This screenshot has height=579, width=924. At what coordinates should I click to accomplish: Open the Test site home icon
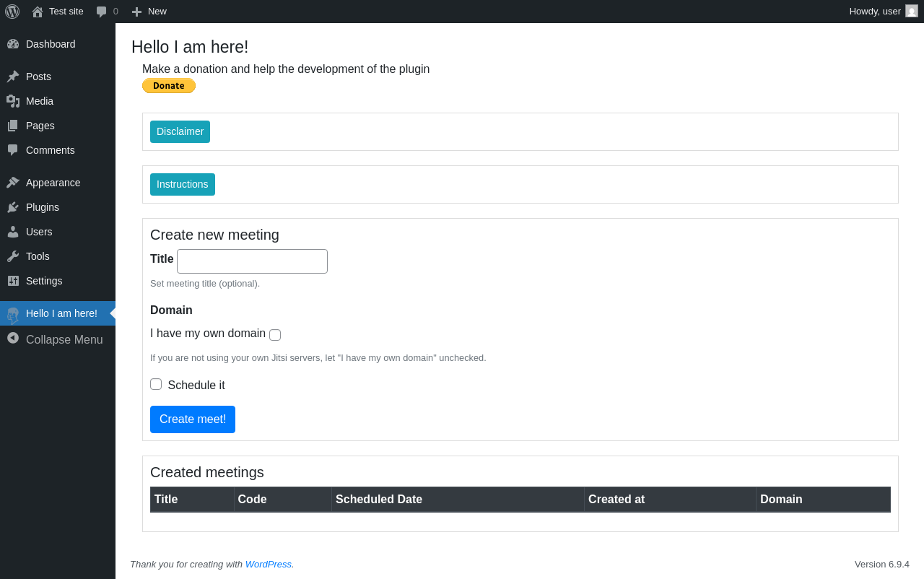tap(38, 12)
